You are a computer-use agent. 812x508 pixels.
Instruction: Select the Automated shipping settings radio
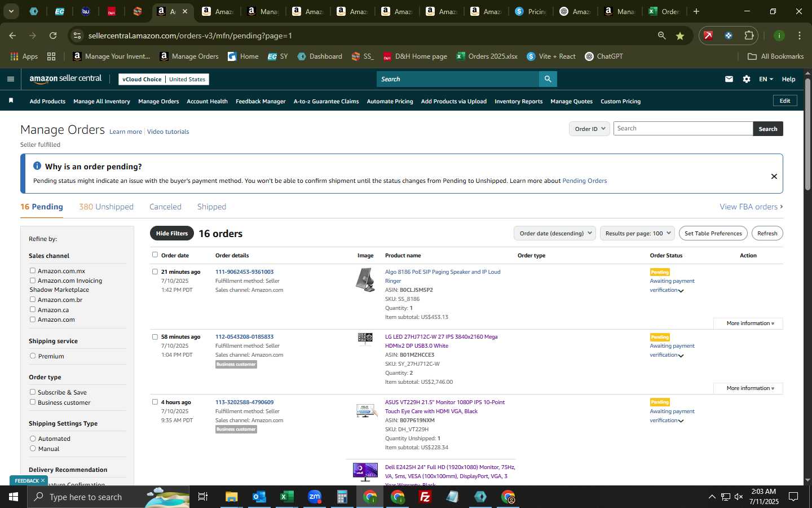33,439
